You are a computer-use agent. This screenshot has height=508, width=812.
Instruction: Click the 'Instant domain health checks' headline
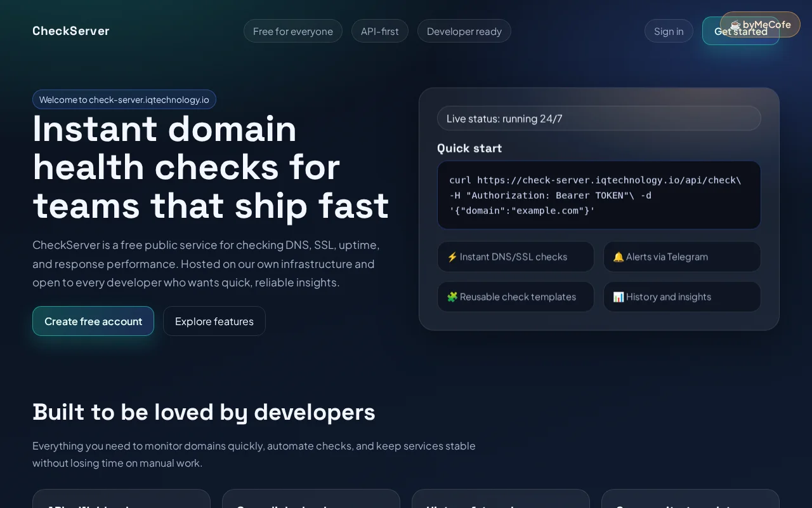[211, 167]
